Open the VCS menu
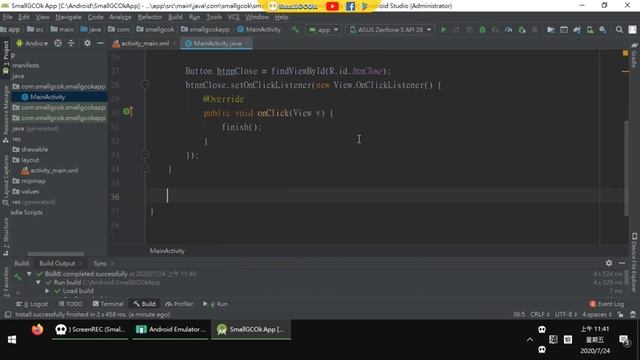 [x=233, y=17]
